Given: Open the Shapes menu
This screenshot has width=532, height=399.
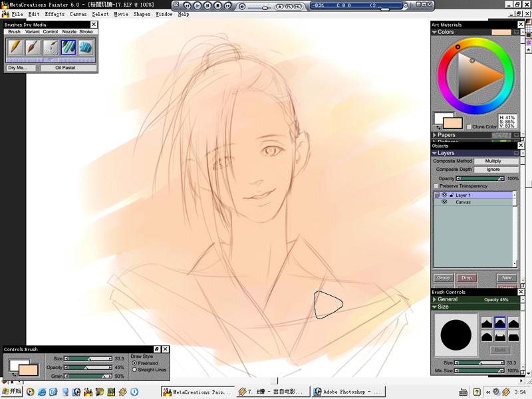Looking at the screenshot, I should [x=142, y=14].
